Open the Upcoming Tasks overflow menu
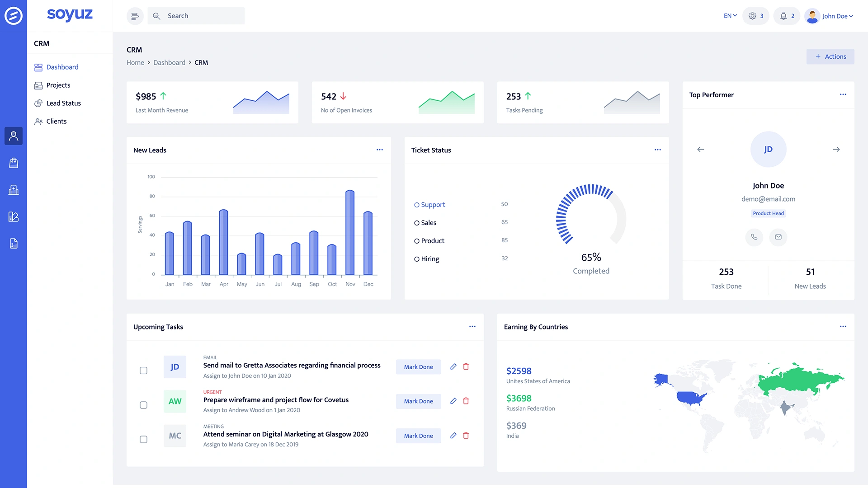 [x=472, y=326]
